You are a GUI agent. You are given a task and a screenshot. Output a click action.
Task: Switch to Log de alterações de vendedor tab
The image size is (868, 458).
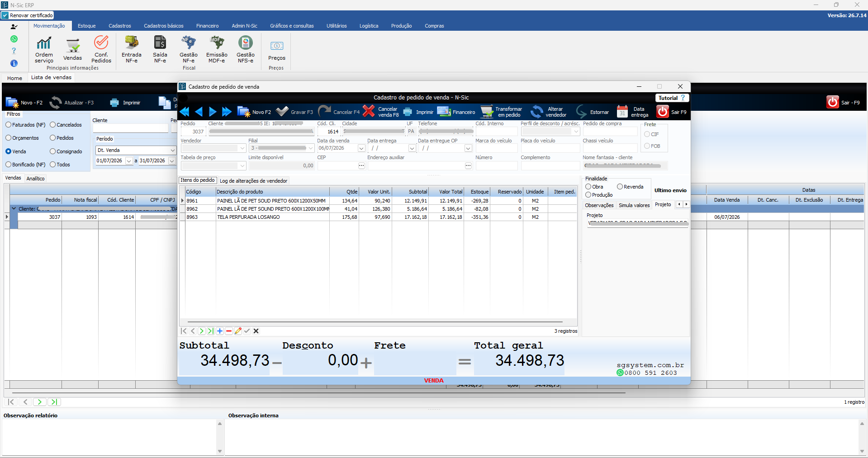click(253, 181)
